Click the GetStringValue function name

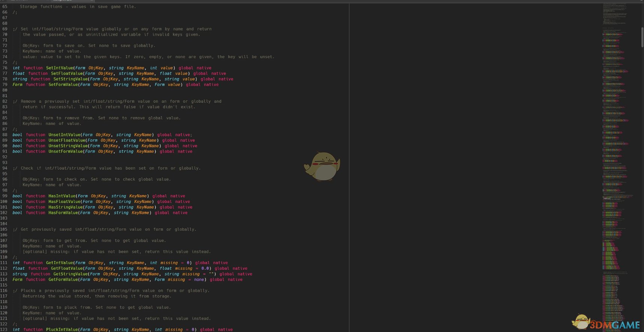tap(71, 274)
